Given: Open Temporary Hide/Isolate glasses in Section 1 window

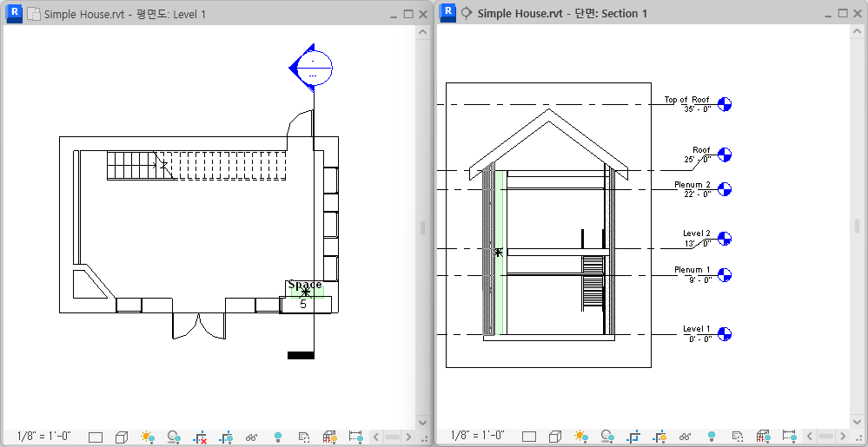Looking at the screenshot, I should click(x=686, y=437).
